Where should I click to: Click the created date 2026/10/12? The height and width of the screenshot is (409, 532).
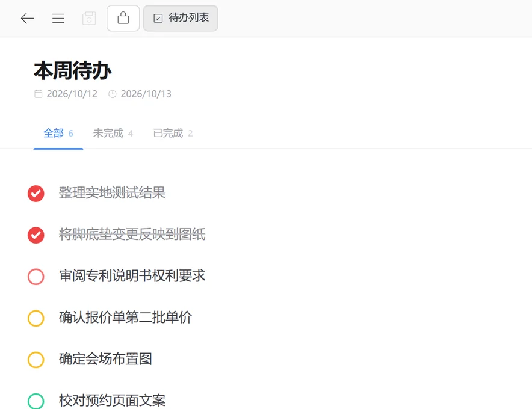72,94
